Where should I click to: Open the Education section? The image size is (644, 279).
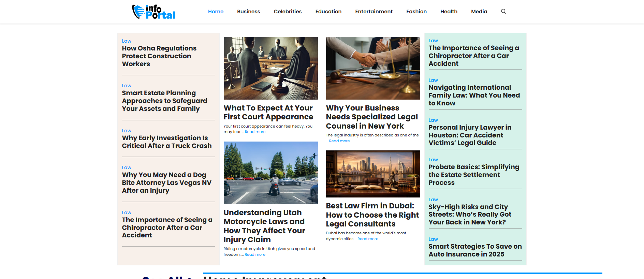click(x=328, y=12)
